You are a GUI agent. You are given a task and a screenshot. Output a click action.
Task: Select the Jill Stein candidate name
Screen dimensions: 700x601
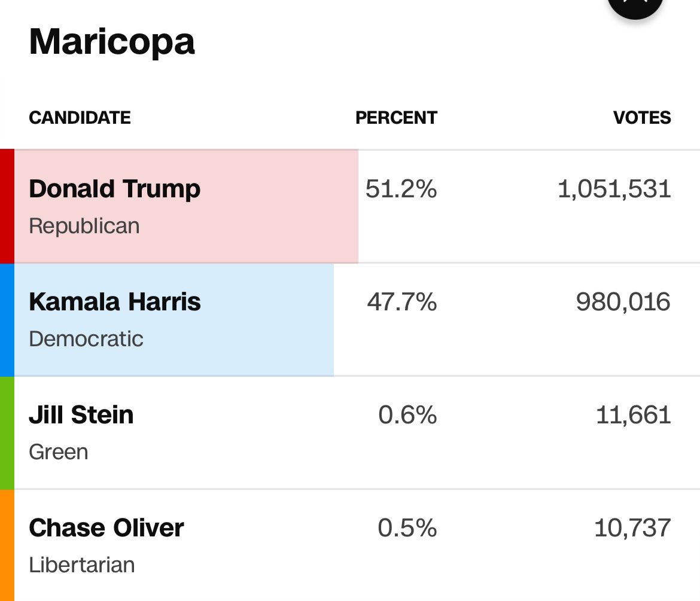tap(81, 414)
